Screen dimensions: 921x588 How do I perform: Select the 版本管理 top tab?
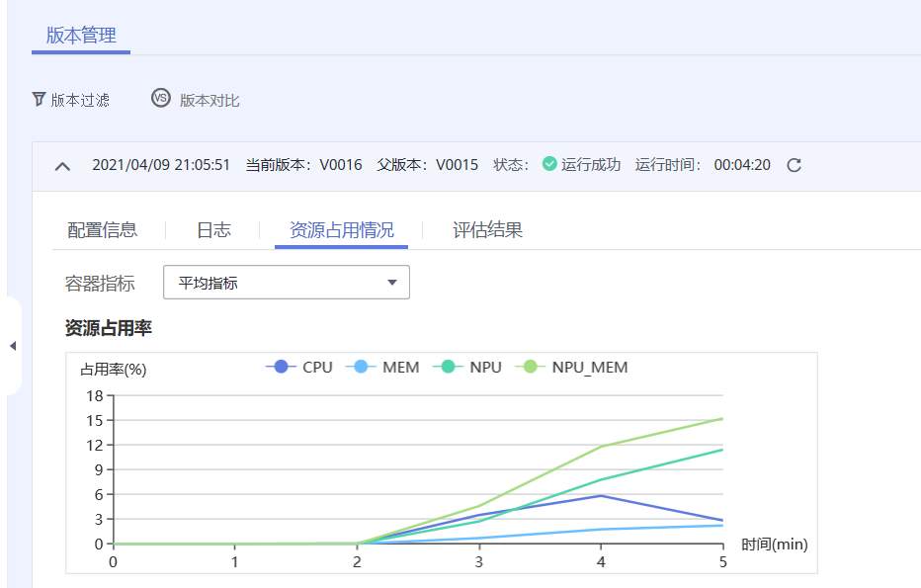(81, 36)
